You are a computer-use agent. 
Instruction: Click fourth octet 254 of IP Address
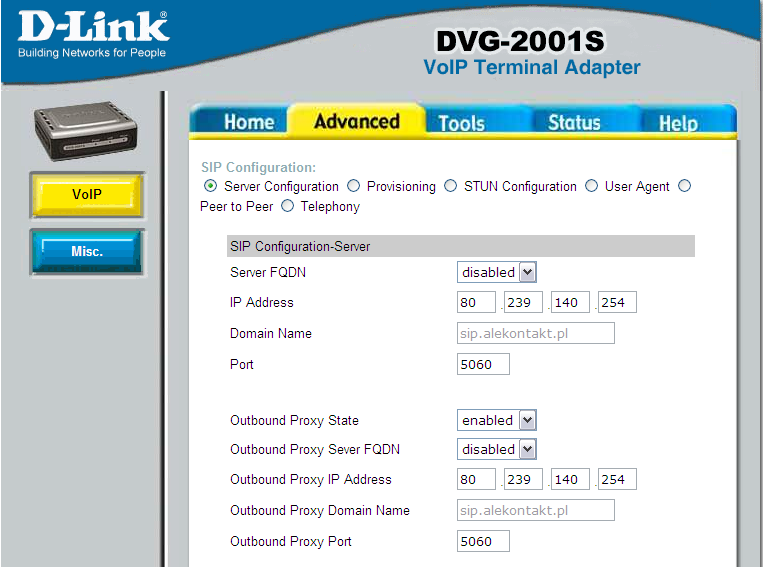coord(617,302)
